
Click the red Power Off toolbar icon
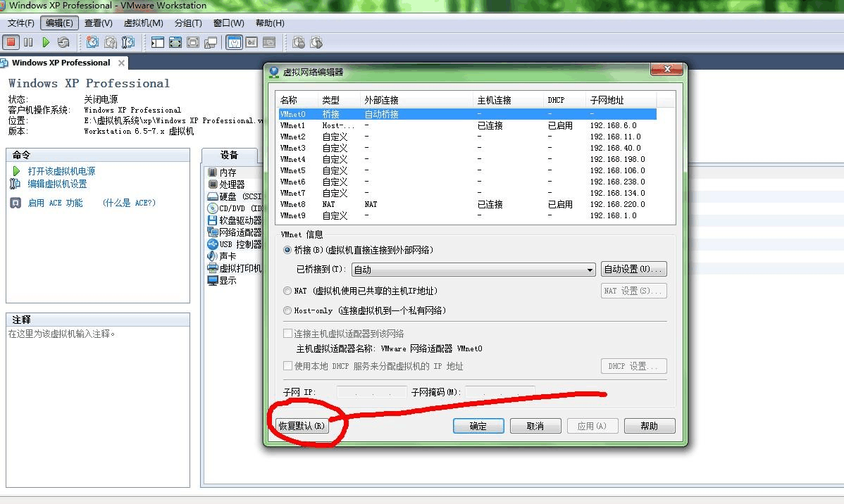click(11, 42)
